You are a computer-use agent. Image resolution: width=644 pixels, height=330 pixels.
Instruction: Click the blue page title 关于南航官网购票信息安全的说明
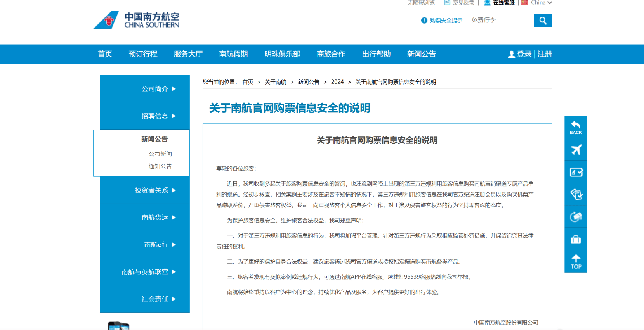point(290,108)
